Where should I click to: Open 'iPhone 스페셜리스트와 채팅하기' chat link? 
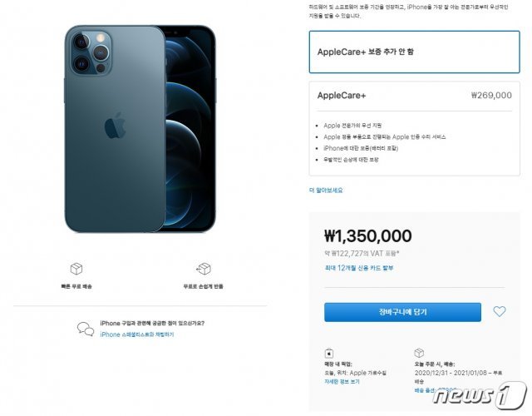(137, 334)
